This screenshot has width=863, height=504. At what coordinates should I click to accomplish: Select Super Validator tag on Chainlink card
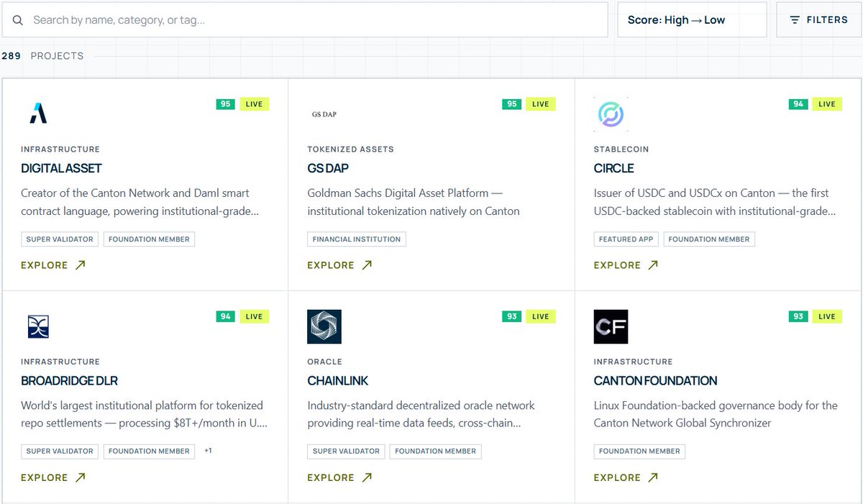(x=346, y=451)
